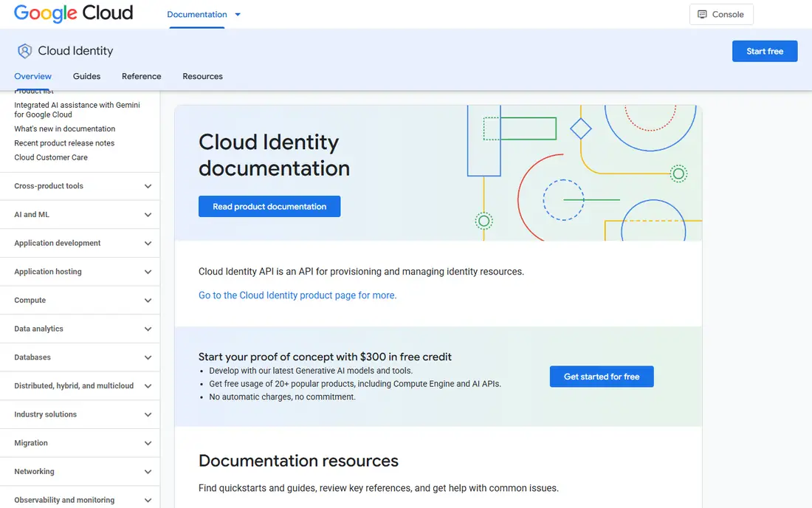
Task: Click 'Find quickstarts and guides' sentence
Action: pos(379,488)
